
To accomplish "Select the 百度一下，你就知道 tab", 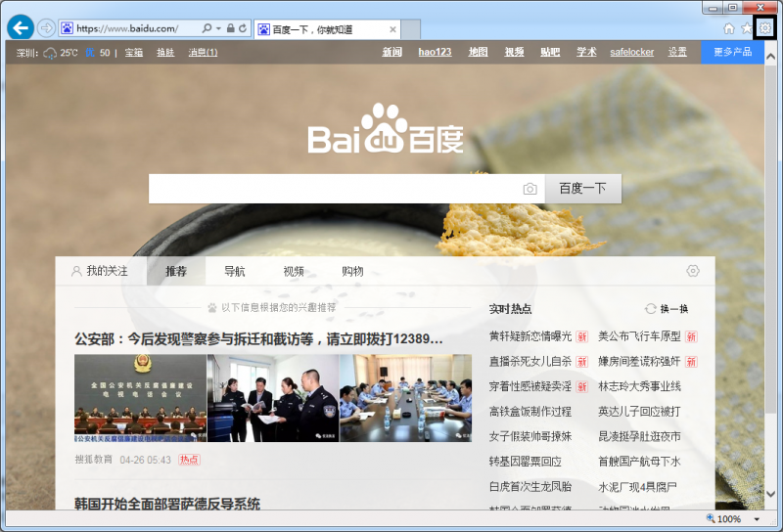I will point(327,29).
